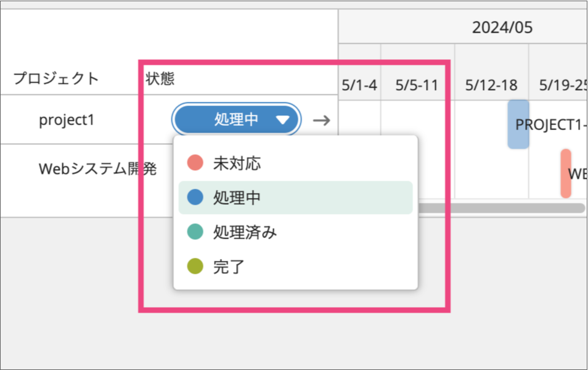Select 未対応 from the status menu
Viewport: 588px width, 370px height.
click(x=237, y=163)
